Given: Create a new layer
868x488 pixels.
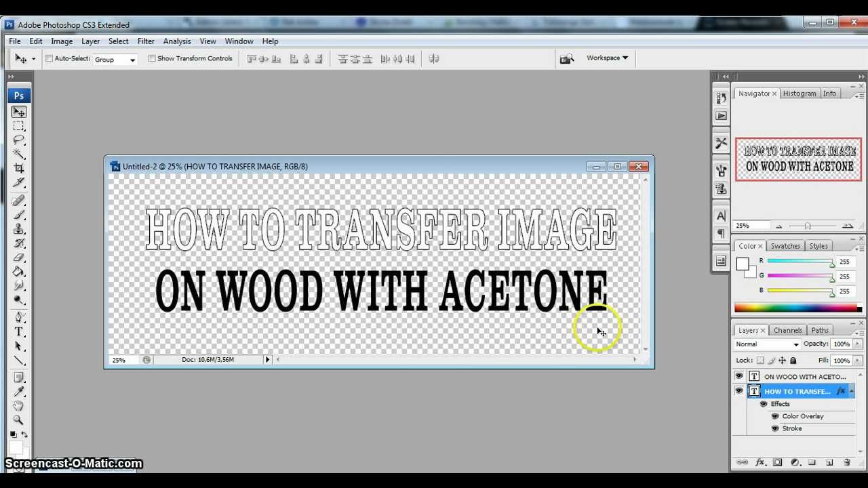Looking at the screenshot, I should click(x=829, y=462).
